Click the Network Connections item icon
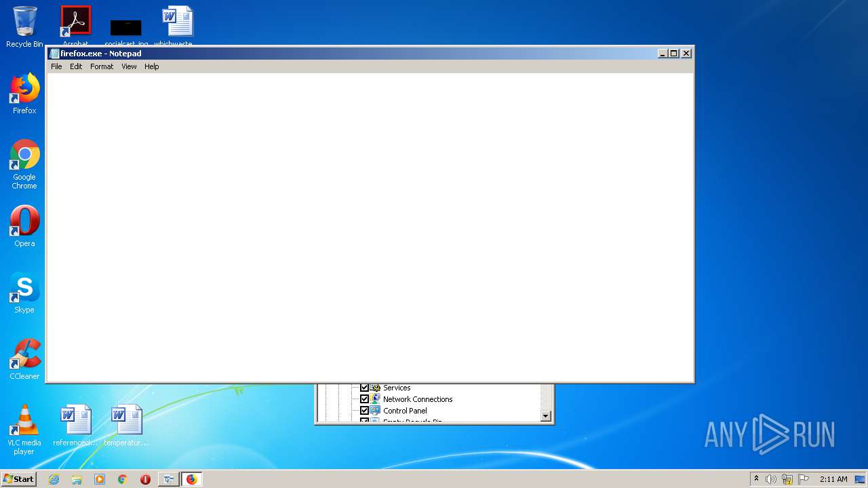This screenshot has width=868, height=488. (375, 399)
